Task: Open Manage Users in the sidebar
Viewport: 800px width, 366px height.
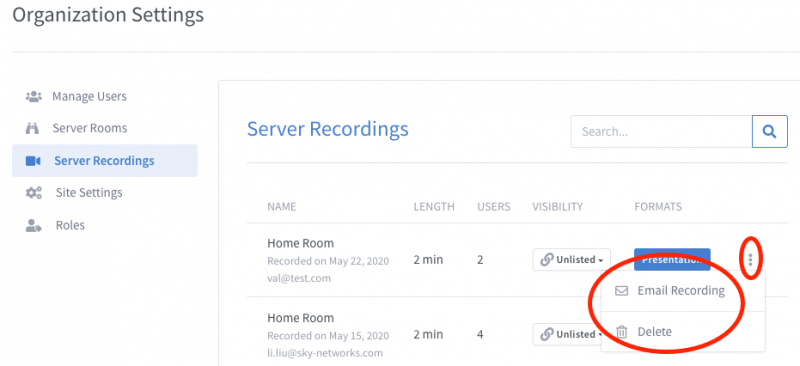Action: 89,96
